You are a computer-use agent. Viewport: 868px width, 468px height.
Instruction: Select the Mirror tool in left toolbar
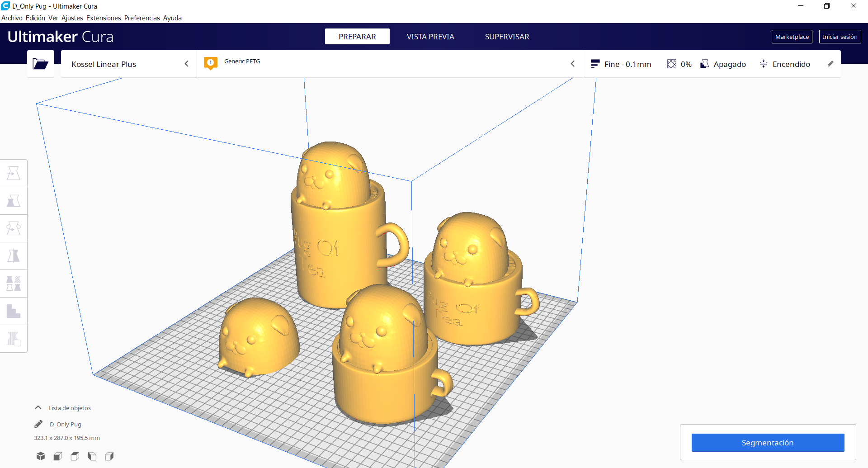click(14, 256)
